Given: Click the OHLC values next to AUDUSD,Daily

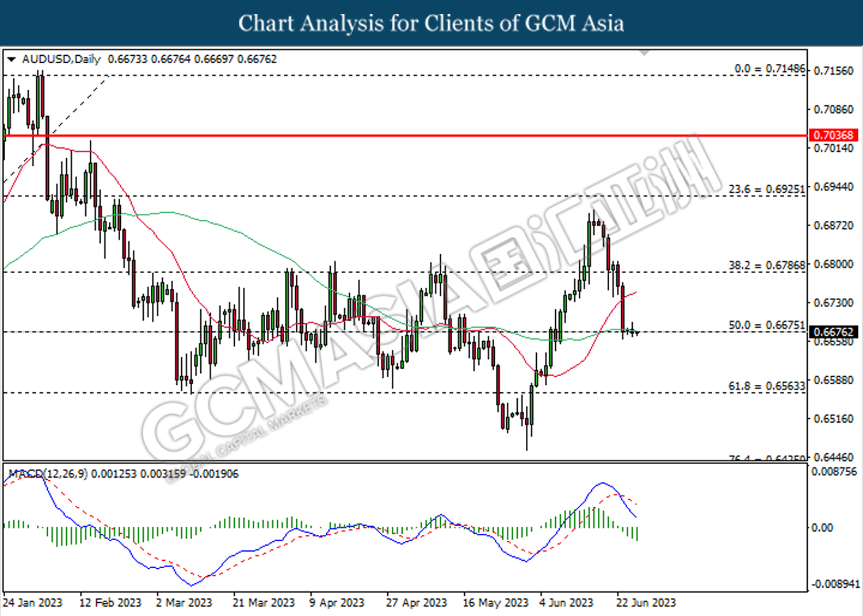Looking at the screenshot, I should pyautogui.click(x=192, y=59).
